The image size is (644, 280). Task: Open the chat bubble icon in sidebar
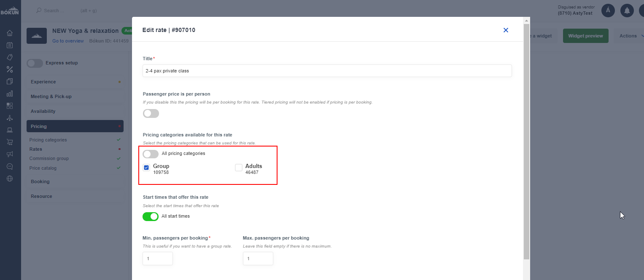(x=10, y=166)
